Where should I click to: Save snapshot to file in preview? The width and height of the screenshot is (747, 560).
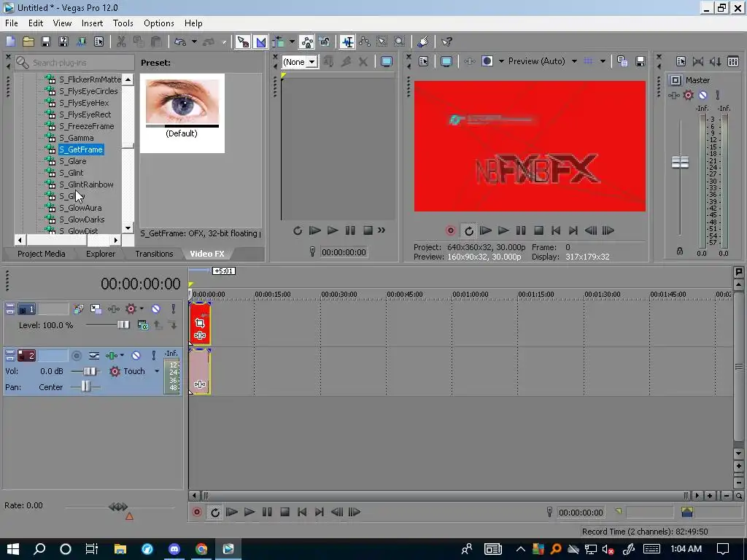pos(640,61)
